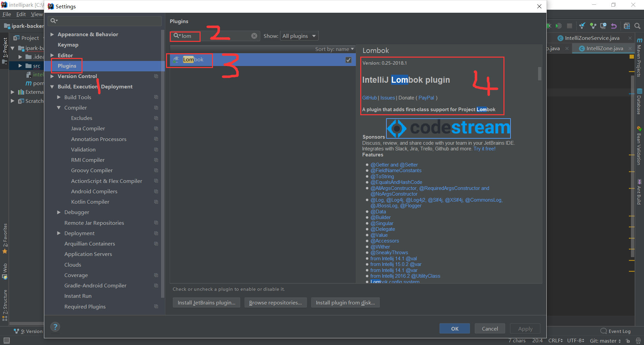This screenshot has width=644, height=345.
Task: Open the PayPal donate link
Action: (x=426, y=98)
